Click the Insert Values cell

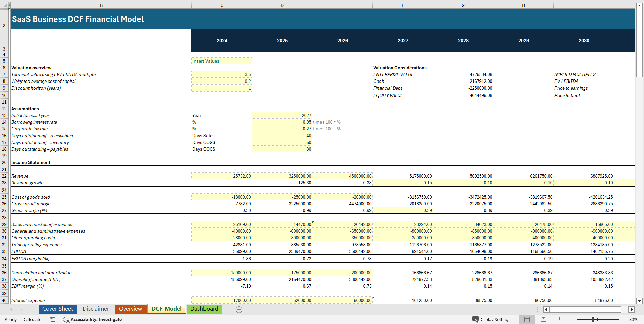(x=221, y=61)
